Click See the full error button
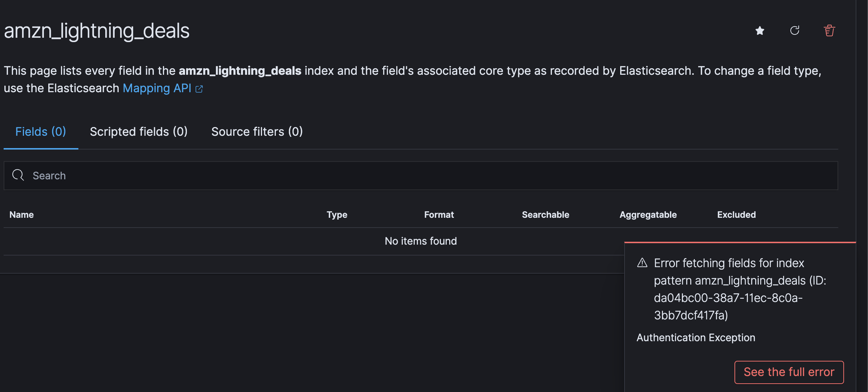 point(789,372)
